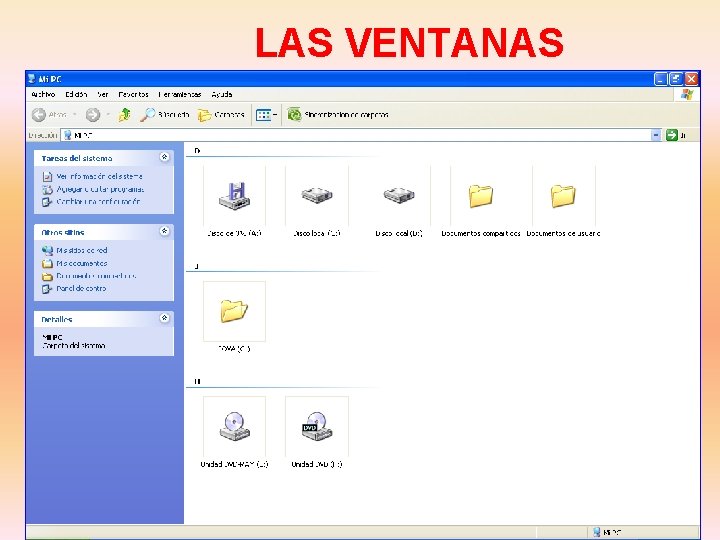
Task: Click the Mi PC icon in status bar
Action: (596, 532)
